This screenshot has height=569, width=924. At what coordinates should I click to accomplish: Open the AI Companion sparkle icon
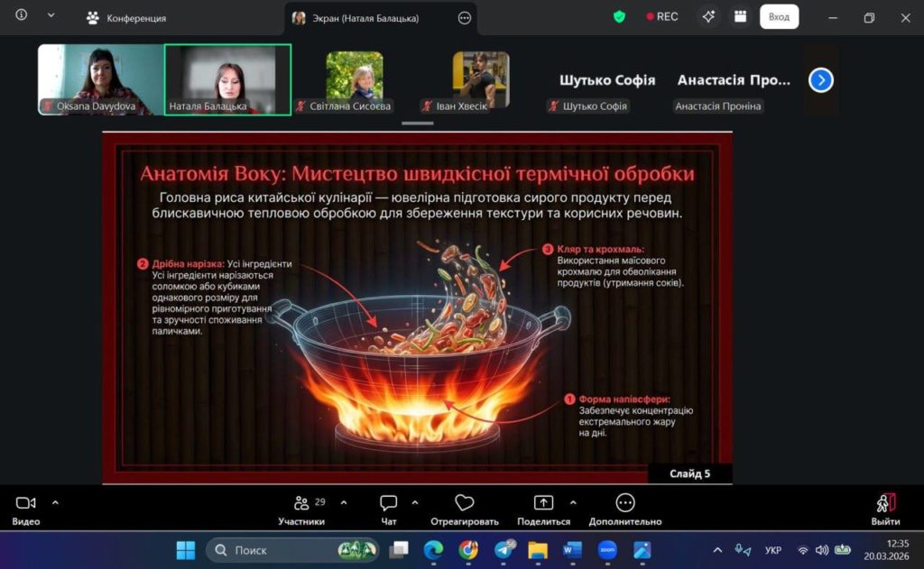tap(708, 16)
